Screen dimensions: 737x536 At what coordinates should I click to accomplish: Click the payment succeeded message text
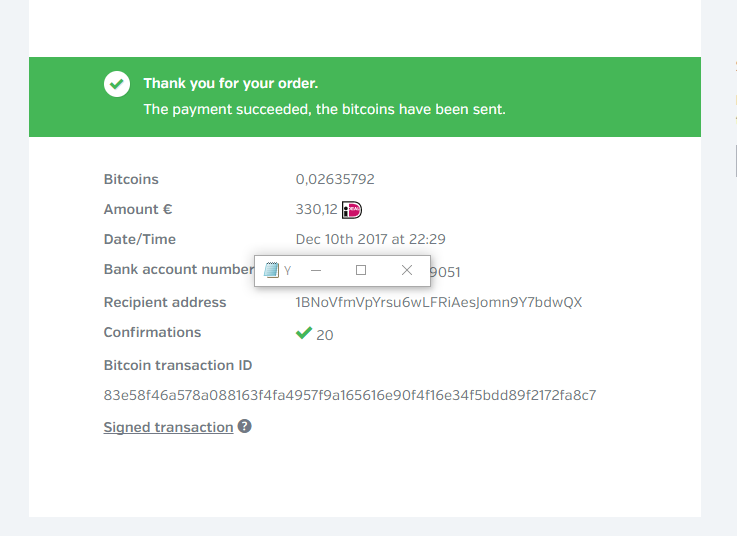point(324,109)
